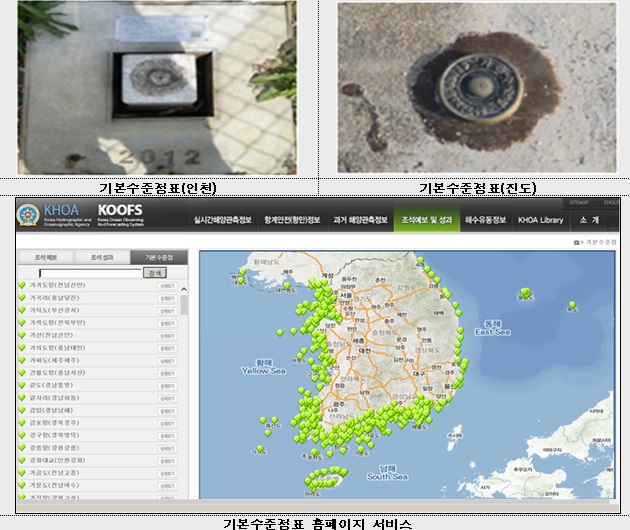Screen dimensions: 630x530
Task: Click 상세보기 for 강화대교(인천강화)
Action: [167, 460]
